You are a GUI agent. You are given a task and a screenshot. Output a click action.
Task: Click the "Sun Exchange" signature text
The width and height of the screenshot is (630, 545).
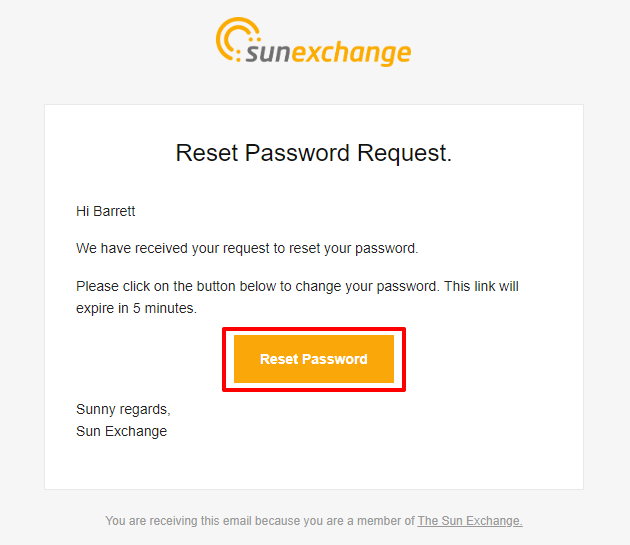(x=121, y=431)
